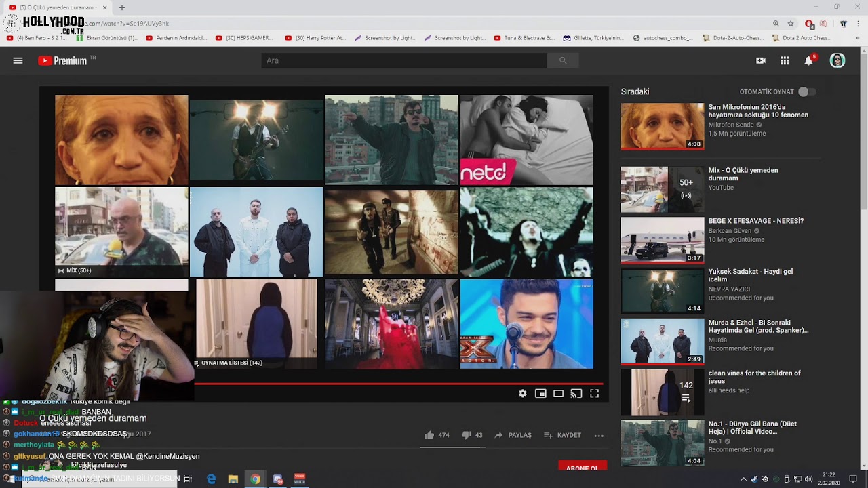The width and height of the screenshot is (868, 488).
Task: Open BEGE X EFESAVAGE - NERESİ? video title
Action: 756,221
